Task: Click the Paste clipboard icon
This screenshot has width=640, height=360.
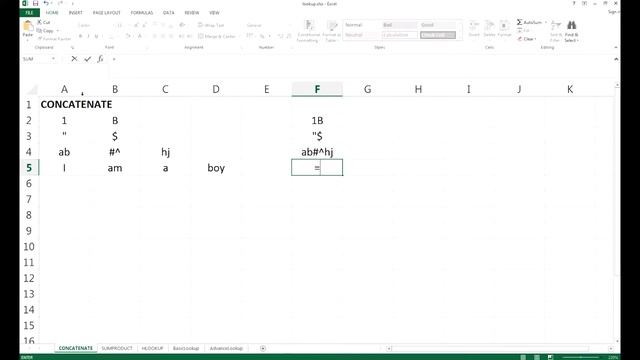Action: [x=28, y=26]
